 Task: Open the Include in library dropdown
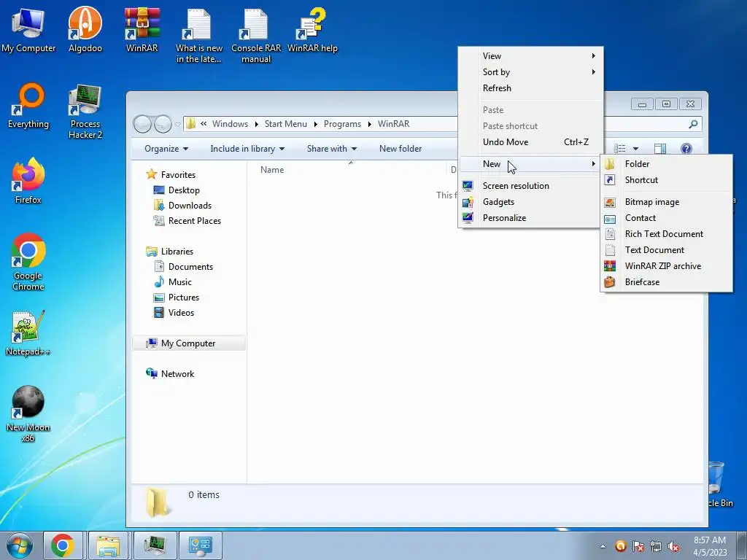tap(247, 149)
